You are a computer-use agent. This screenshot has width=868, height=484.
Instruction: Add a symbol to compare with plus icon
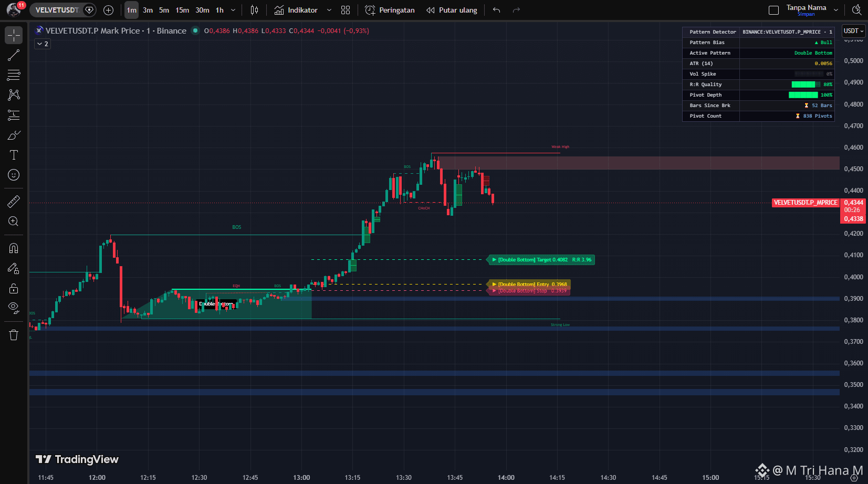tap(109, 10)
